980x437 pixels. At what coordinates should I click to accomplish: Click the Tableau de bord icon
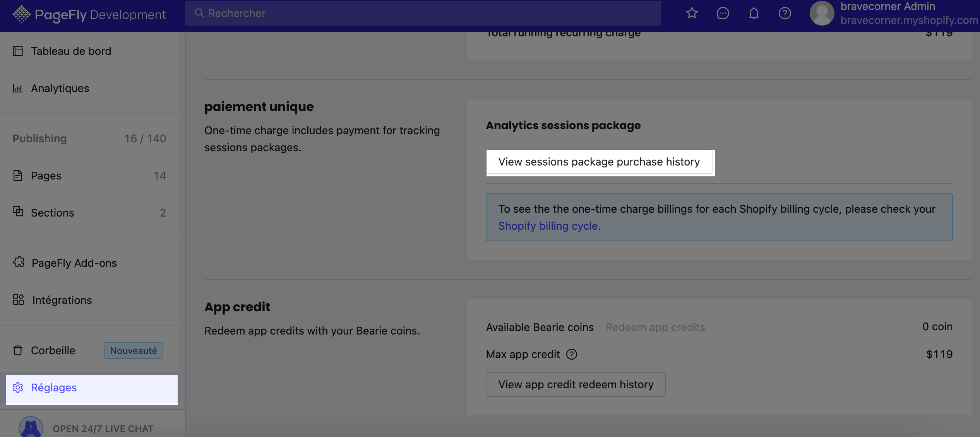pyautogui.click(x=18, y=51)
